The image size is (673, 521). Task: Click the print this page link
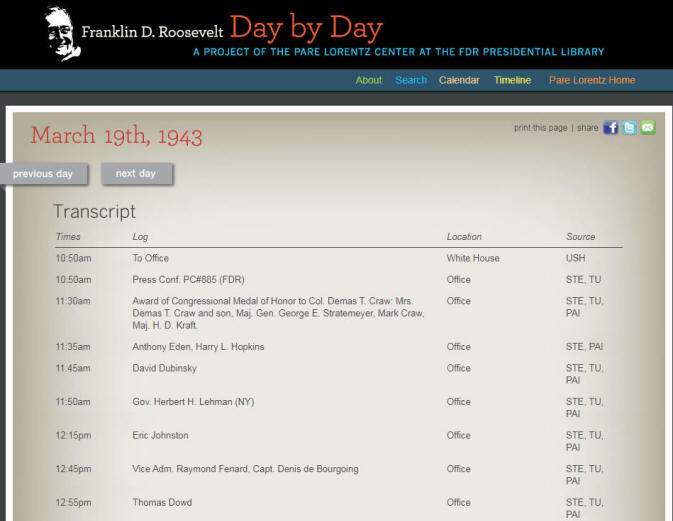(x=540, y=128)
